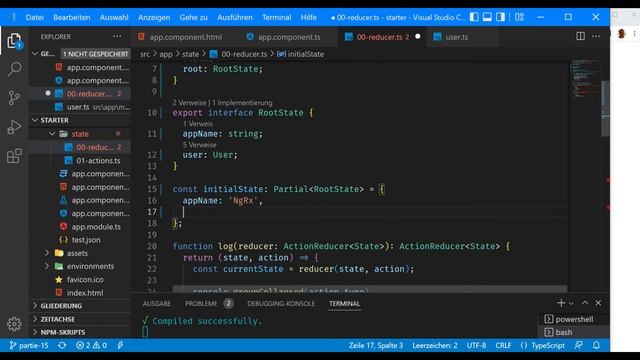Open the Gehe zu menu

pos(193,18)
